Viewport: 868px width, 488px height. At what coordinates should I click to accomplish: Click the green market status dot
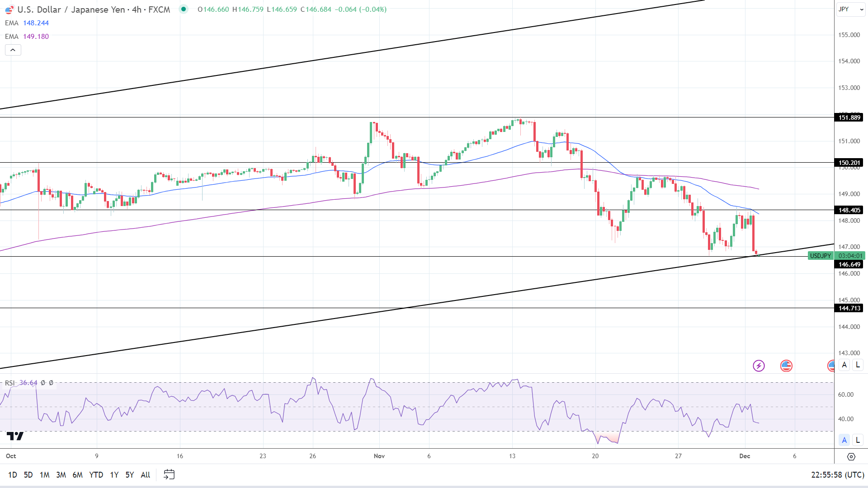(184, 9)
